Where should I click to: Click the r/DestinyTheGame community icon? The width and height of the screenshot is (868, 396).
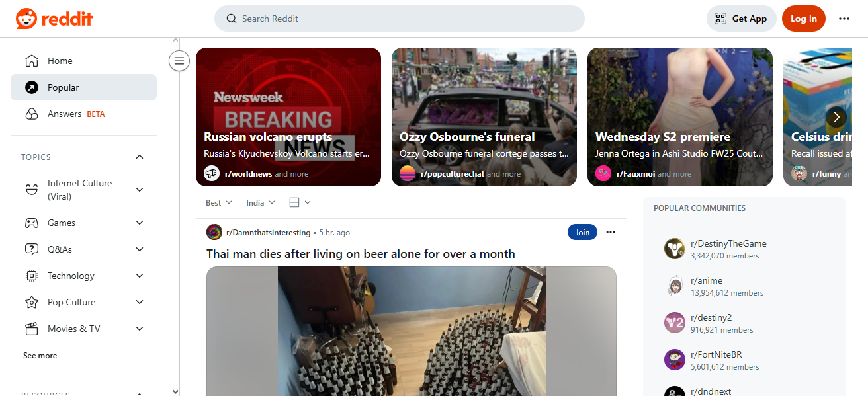(675, 249)
